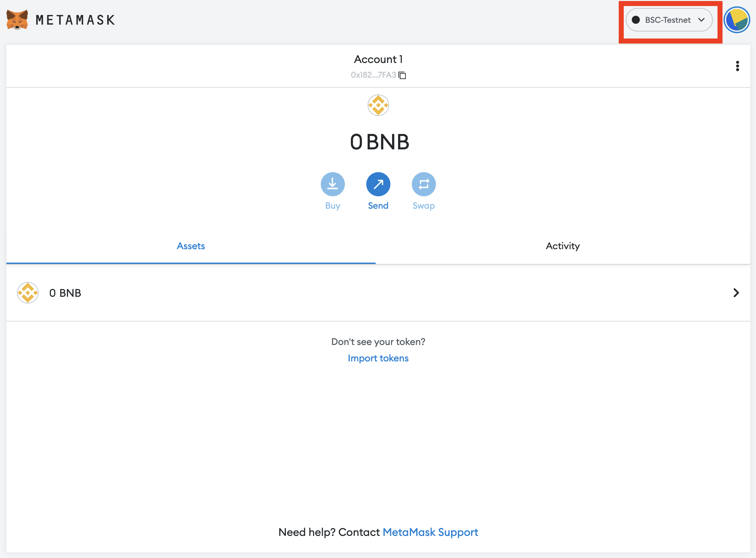Open the MetaMask Support link
Image resolution: width=756 pixels, height=558 pixels.
tap(430, 532)
